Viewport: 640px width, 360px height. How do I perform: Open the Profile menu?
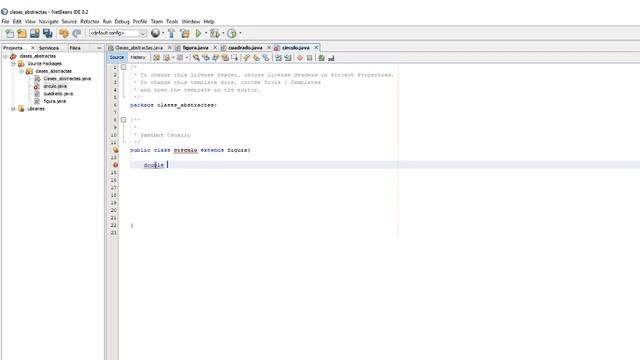point(140,21)
